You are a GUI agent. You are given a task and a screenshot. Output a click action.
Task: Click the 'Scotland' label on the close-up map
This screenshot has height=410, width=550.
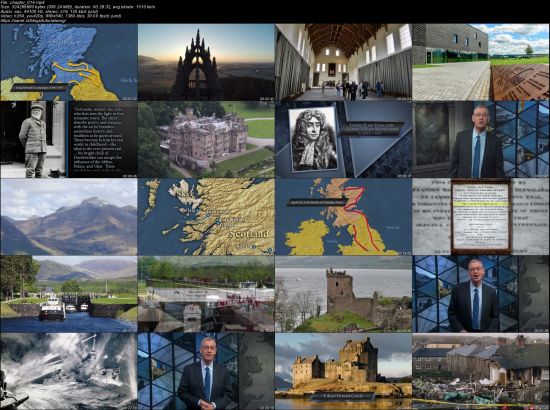(249, 234)
